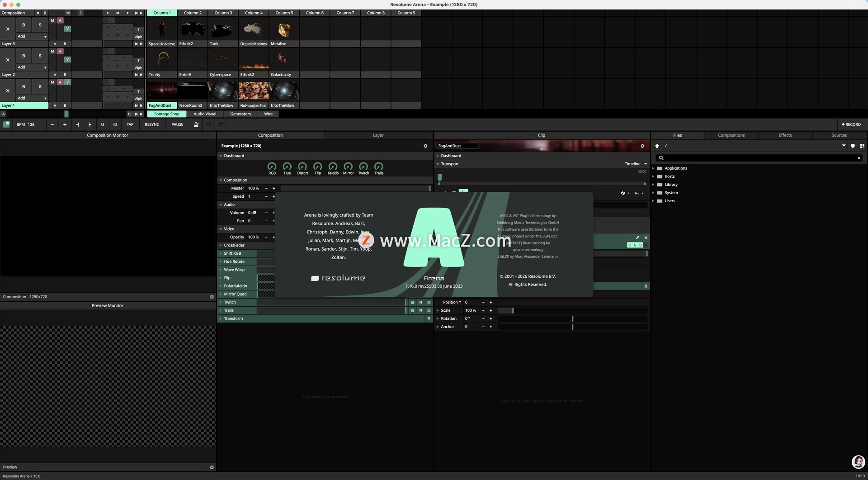
Task: Bypass the Twitch effect using its B button
Action: [412, 303]
